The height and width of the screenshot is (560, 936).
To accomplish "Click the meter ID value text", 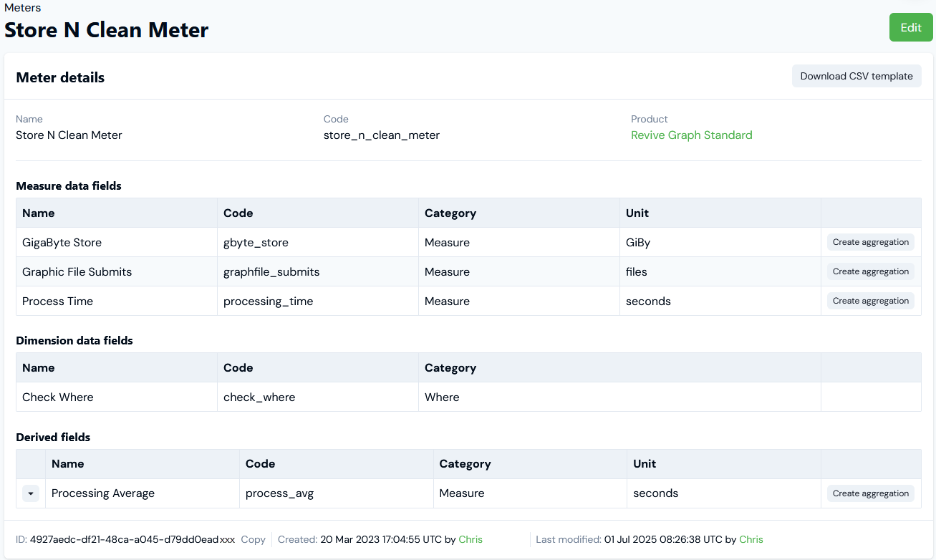I will click(132, 539).
